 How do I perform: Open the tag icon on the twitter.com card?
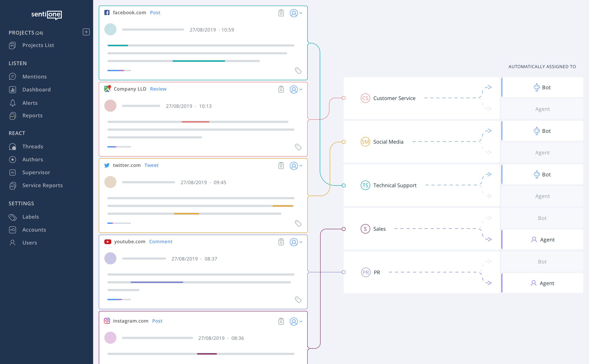click(x=298, y=223)
